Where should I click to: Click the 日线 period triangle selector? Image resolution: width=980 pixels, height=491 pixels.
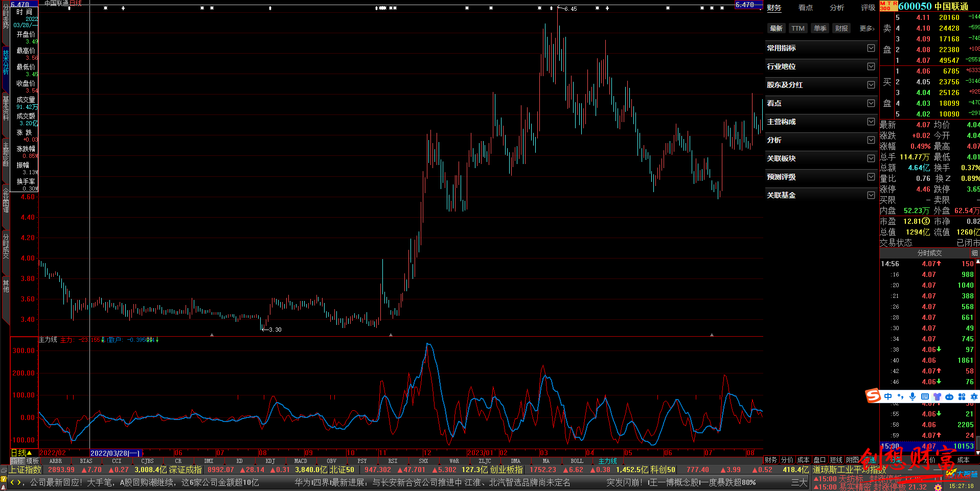(x=30, y=453)
